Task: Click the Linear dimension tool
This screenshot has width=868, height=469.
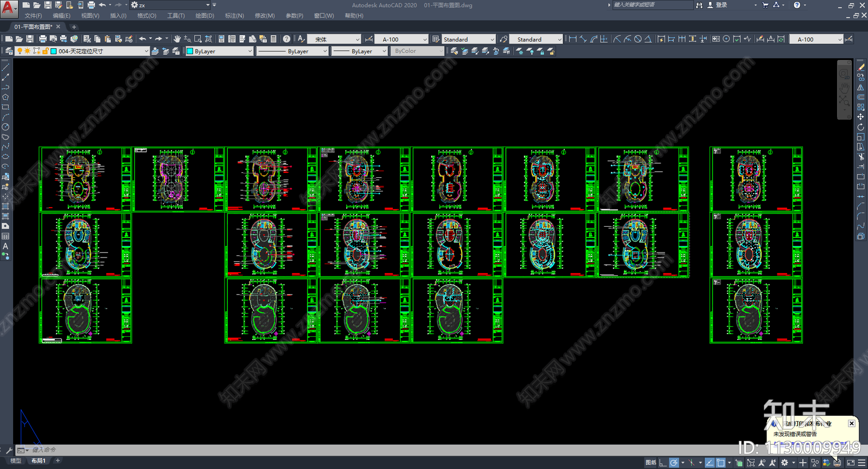Action: 573,39
